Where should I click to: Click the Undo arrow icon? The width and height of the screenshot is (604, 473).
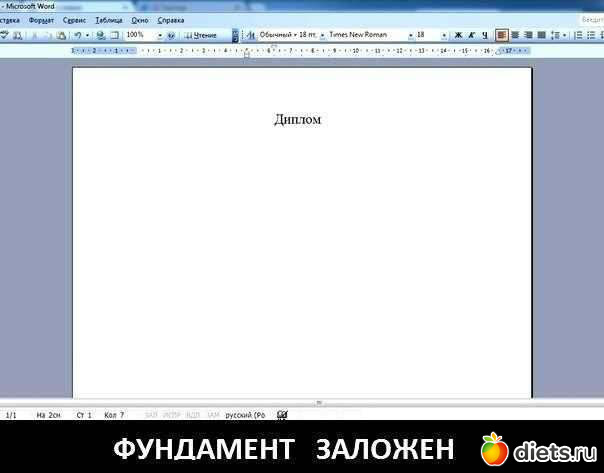tap(77, 35)
